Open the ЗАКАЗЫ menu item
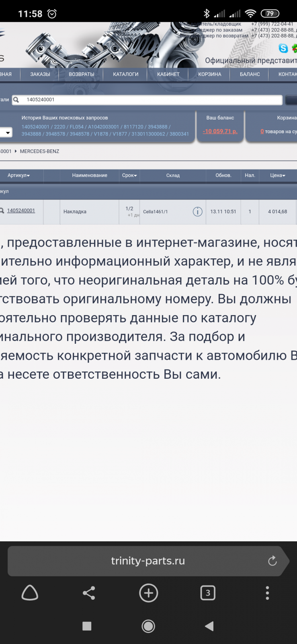 pyautogui.click(x=40, y=74)
